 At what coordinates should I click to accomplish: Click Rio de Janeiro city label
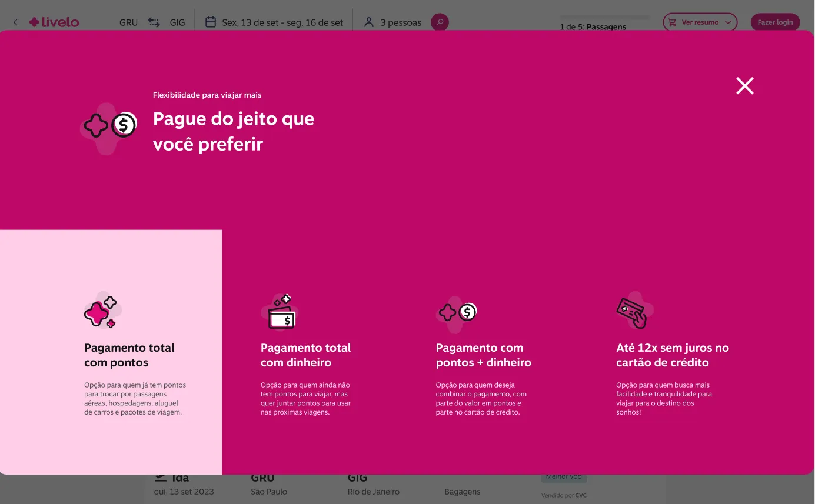coord(374,492)
